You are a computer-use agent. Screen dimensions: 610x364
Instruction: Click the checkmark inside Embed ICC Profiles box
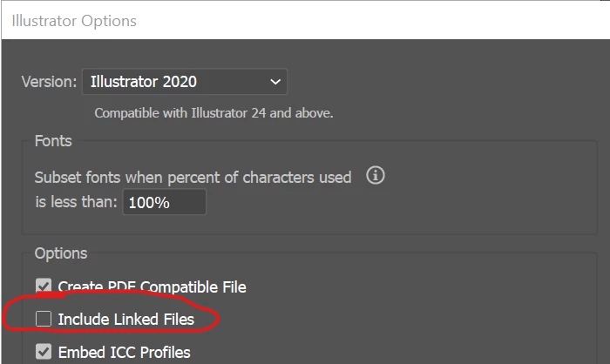44,352
